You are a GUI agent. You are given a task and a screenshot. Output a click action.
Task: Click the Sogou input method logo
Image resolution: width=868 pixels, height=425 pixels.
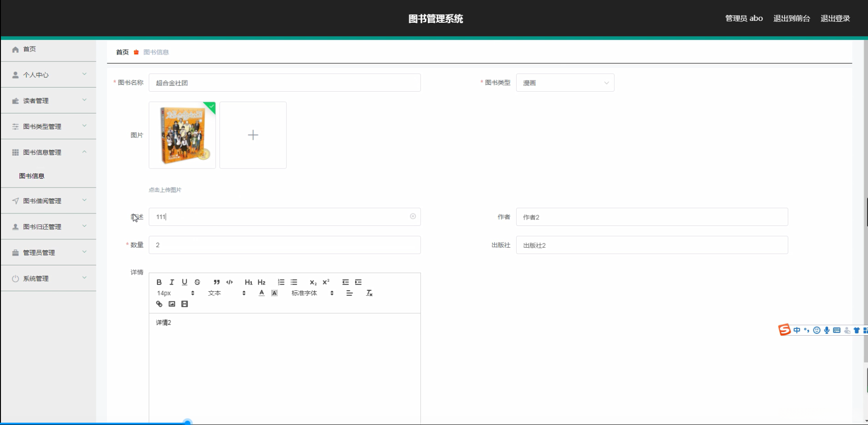tap(784, 330)
